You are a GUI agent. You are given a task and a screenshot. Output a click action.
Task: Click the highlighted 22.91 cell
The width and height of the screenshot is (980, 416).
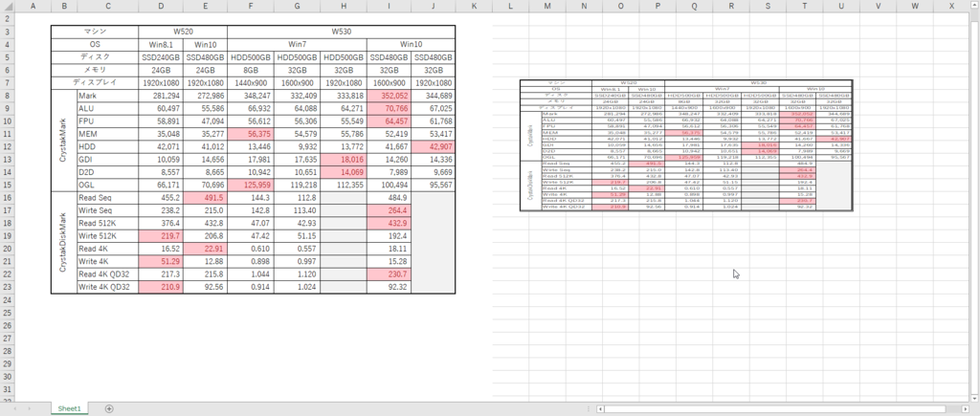click(206, 250)
